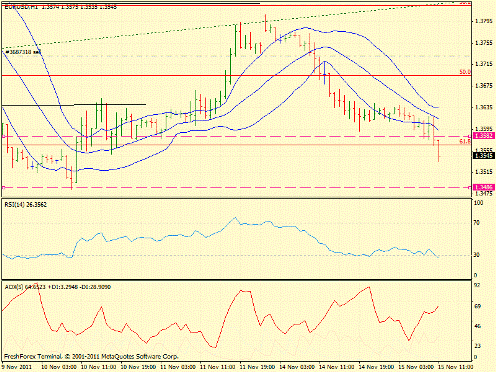Click the RSI scale 30 level label
The width and height of the screenshot is (496, 372).
click(477, 255)
